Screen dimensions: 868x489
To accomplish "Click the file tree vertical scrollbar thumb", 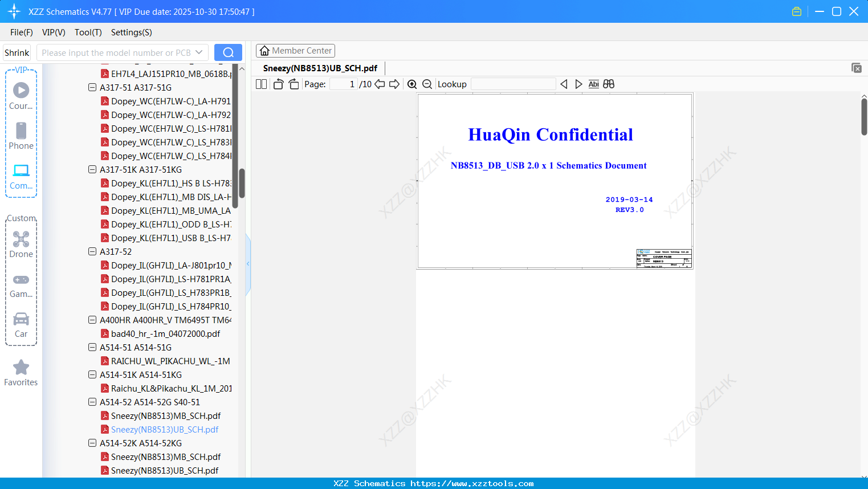I will click(242, 183).
